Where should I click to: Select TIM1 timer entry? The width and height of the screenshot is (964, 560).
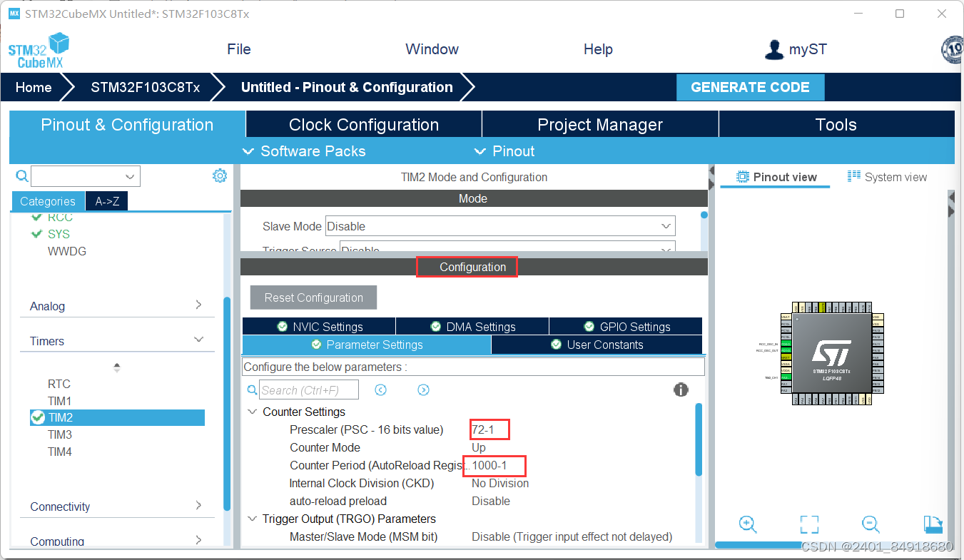pos(60,401)
